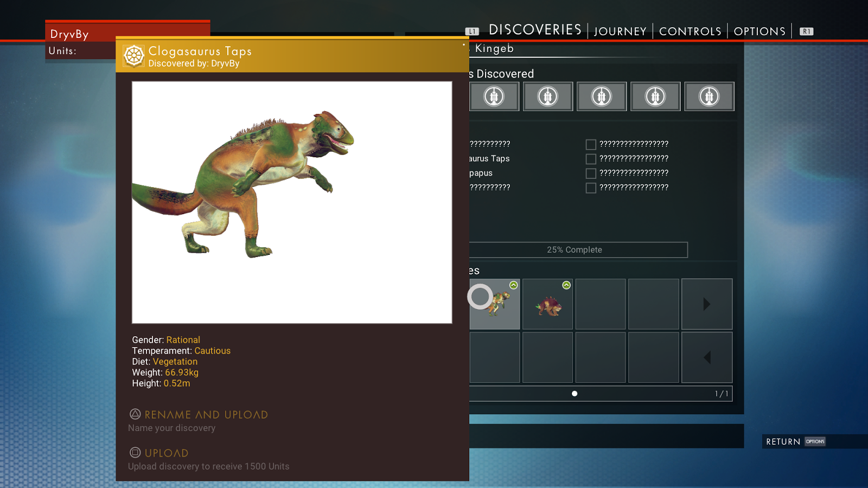
Task: Click the Gender: Rational value
Action: (x=183, y=340)
